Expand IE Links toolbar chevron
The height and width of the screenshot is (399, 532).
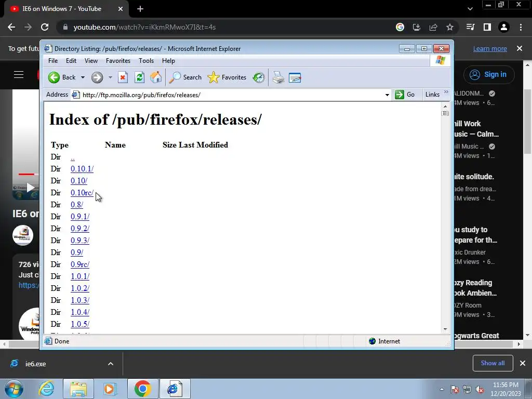446,92
